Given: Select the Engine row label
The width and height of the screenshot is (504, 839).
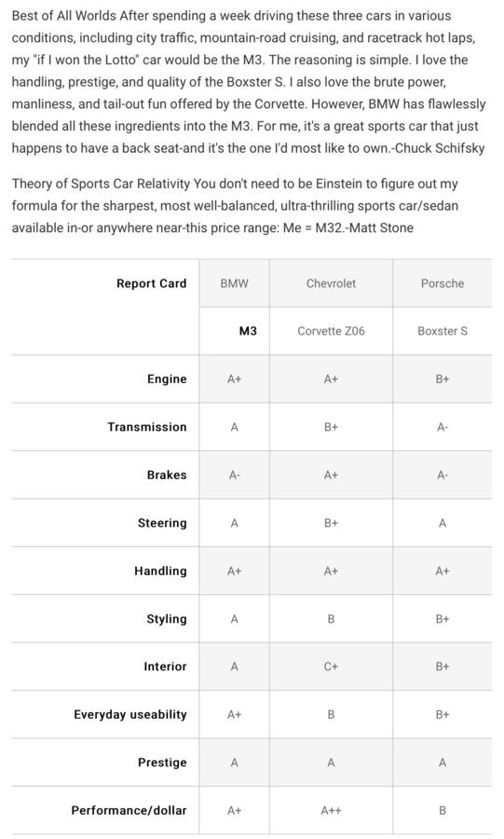Looking at the screenshot, I should pyautogui.click(x=167, y=379).
